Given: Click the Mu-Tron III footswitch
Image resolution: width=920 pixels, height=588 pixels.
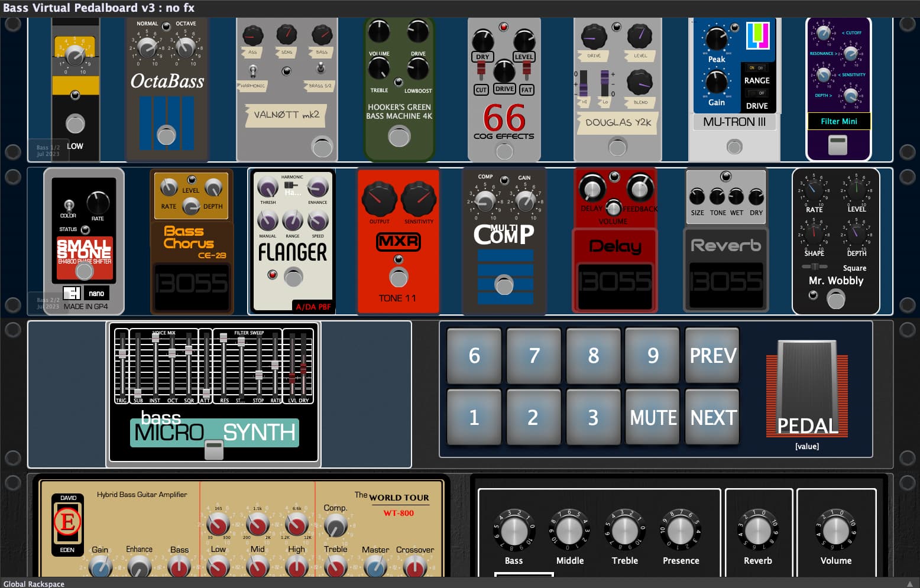Looking at the screenshot, I should click(734, 147).
